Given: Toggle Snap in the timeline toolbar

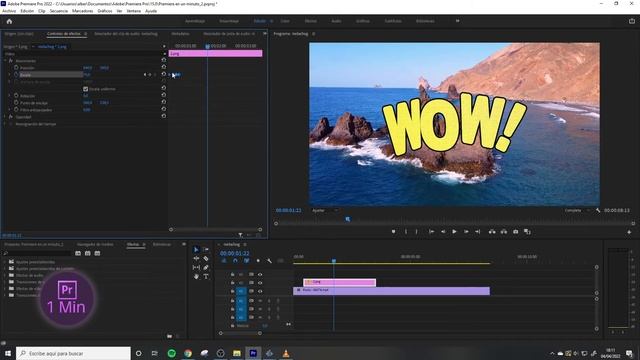Looking at the screenshot, I should [235, 261].
